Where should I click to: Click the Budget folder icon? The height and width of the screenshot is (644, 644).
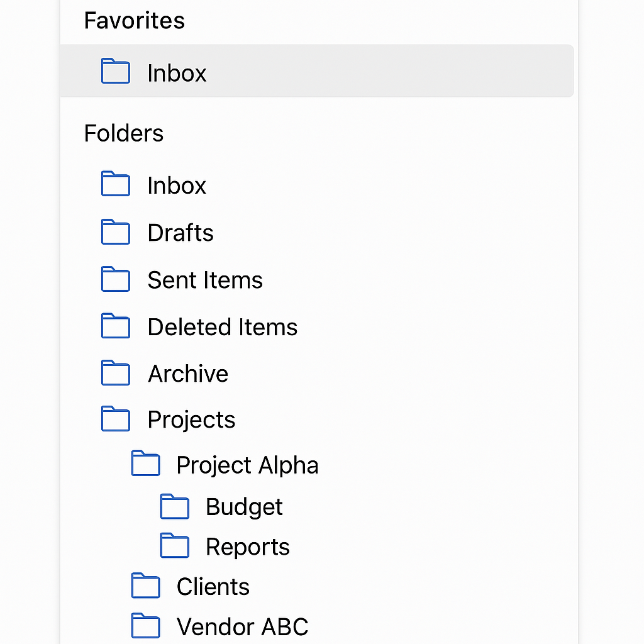pos(175,507)
